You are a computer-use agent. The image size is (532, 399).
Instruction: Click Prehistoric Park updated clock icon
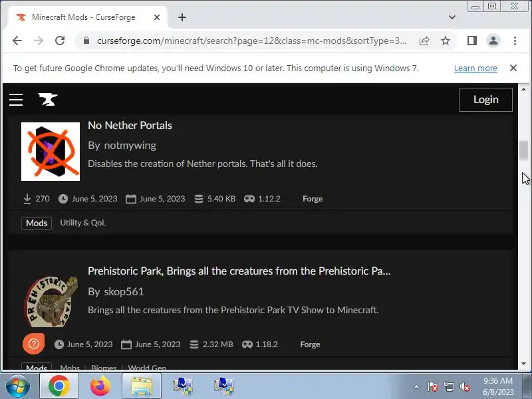pos(59,344)
